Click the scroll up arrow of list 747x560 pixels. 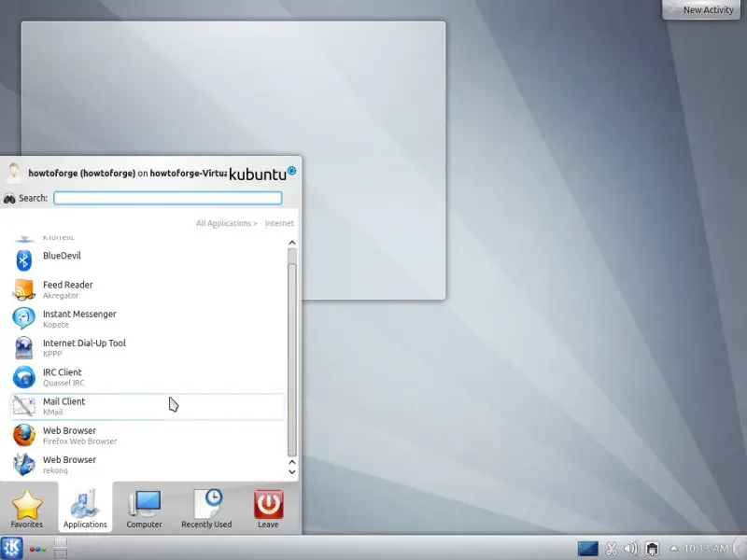pos(292,243)
